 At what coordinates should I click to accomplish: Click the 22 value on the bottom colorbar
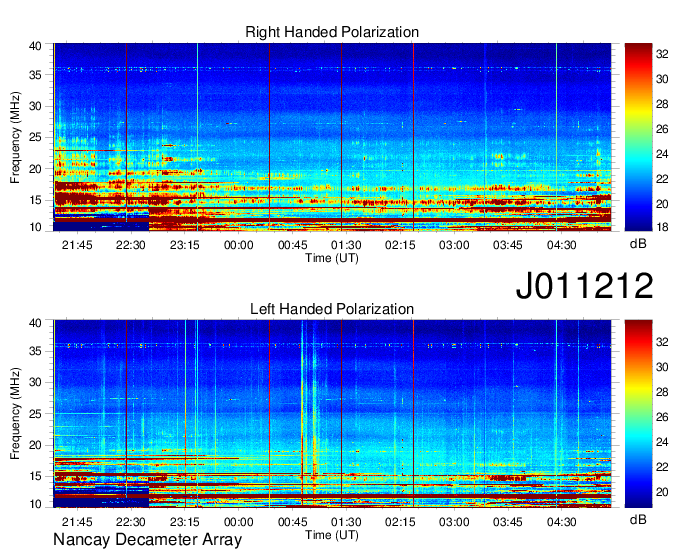click(x=662, y=467)
